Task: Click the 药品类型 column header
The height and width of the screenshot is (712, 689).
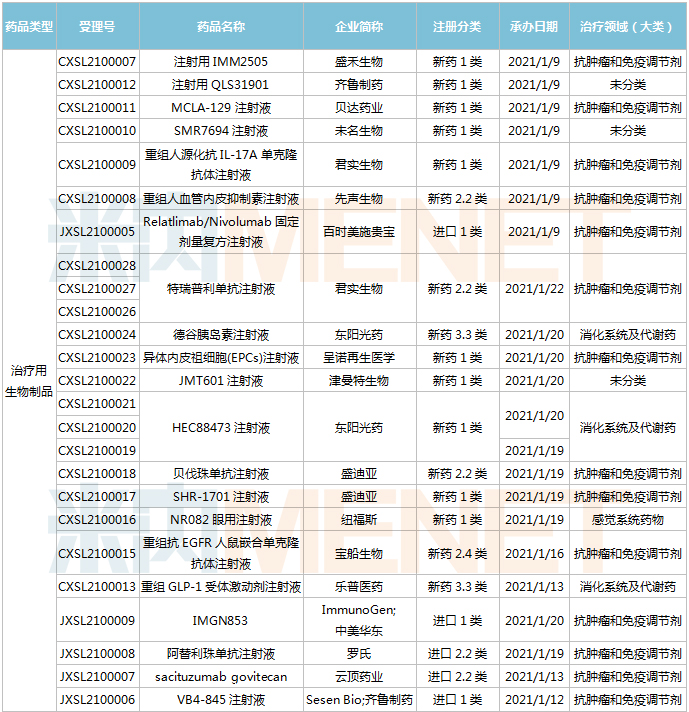Action: point(29,26)
